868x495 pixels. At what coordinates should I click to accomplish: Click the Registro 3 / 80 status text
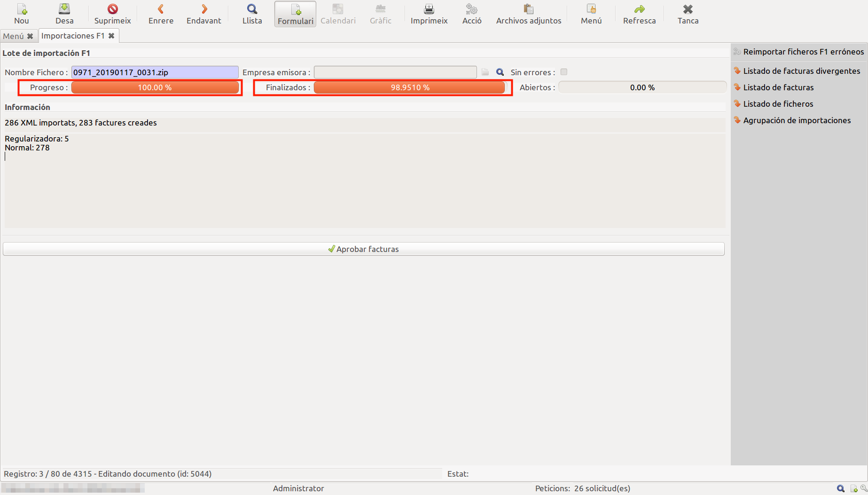[108, 474]
